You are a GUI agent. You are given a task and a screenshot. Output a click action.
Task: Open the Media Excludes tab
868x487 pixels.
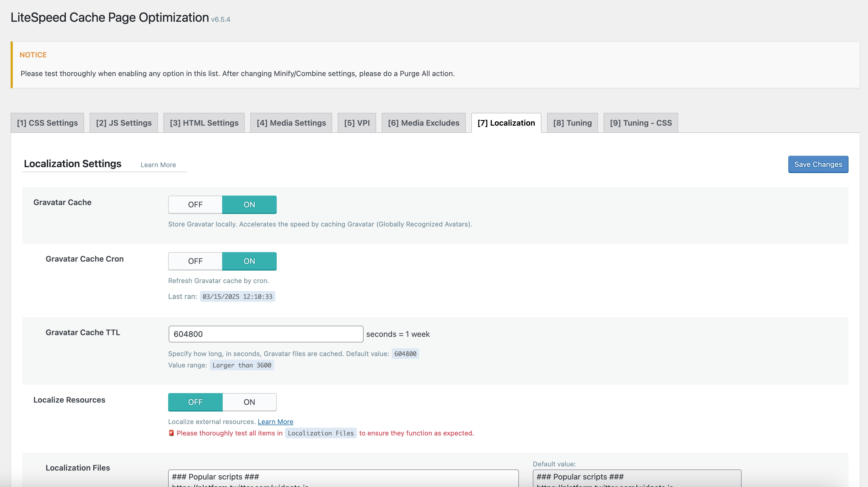click(423, 123)
